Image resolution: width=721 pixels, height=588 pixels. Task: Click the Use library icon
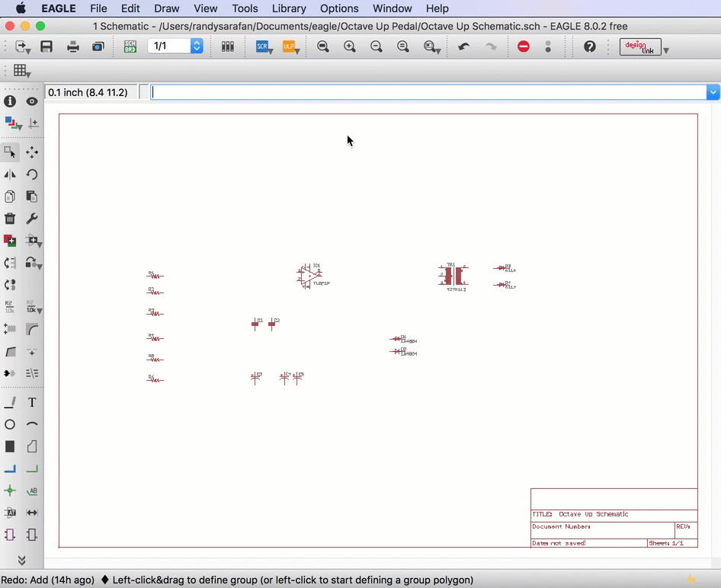tap(228, 46)
